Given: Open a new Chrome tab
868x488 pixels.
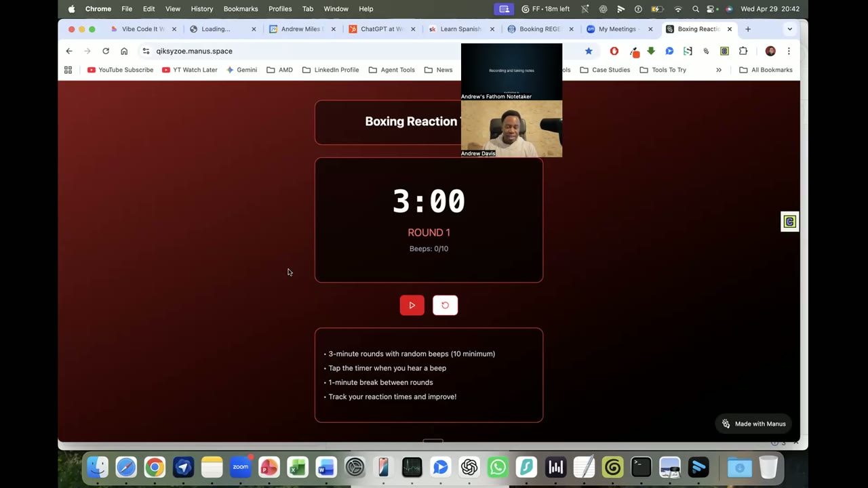Looking at the screenshot, I should tap(748, 29).
